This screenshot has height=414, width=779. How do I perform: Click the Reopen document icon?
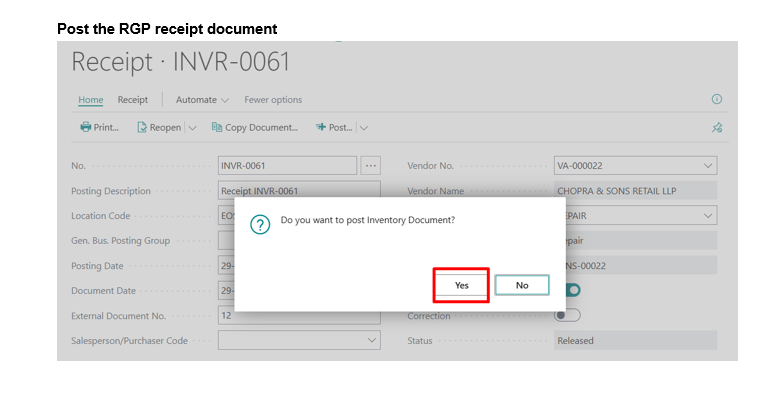point(142,128)
